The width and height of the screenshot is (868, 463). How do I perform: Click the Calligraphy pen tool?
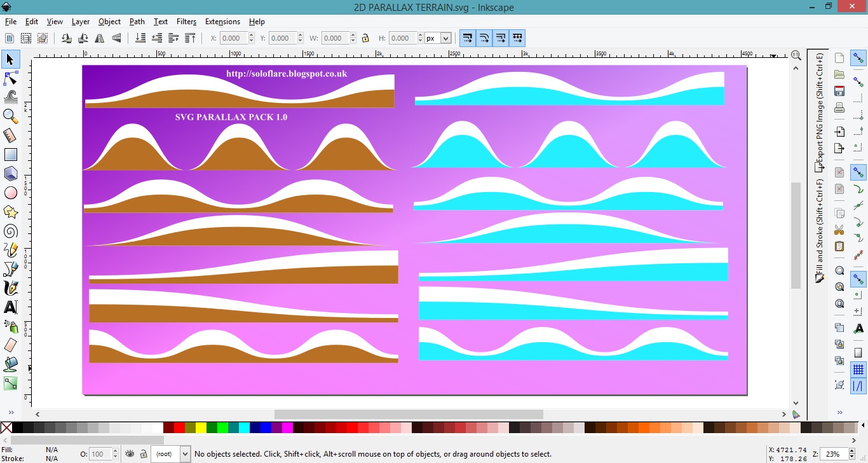[x=11, y=288]
